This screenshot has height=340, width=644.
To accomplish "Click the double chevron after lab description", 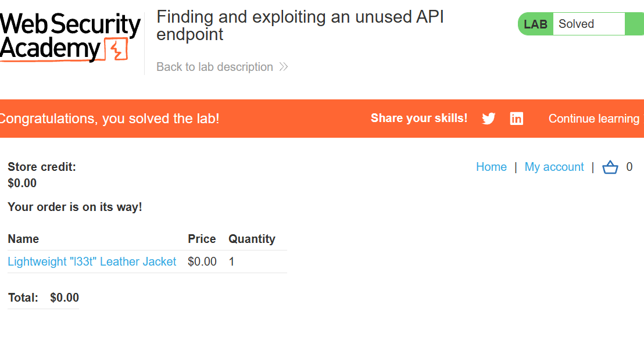I will point(284,67).
